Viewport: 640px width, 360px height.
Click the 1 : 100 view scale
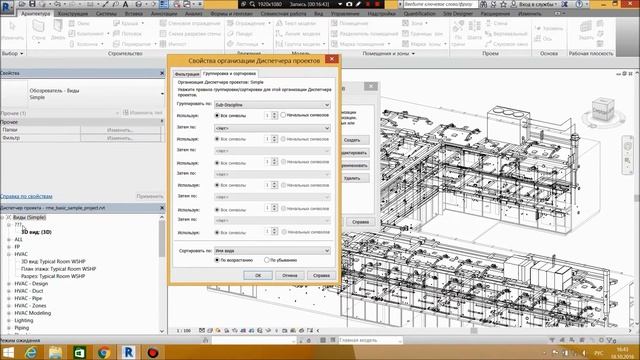pyautogui.click(x=184, y=331)
